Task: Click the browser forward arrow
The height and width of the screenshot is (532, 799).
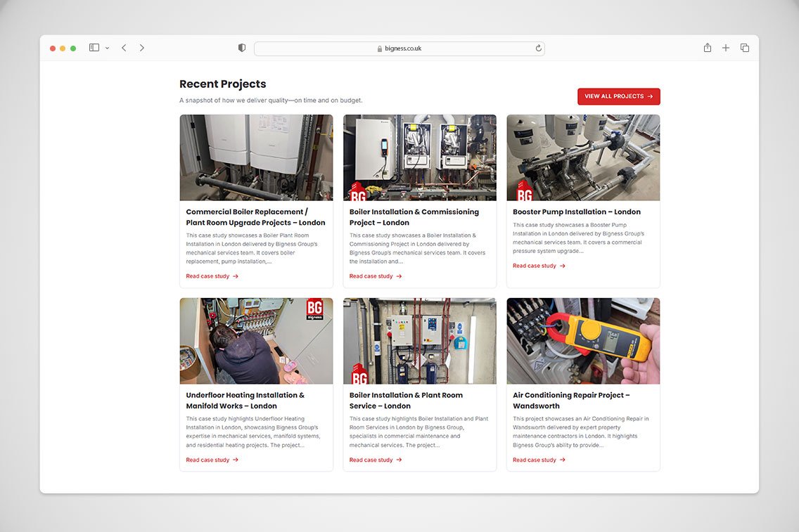Action: click(141, 48)
